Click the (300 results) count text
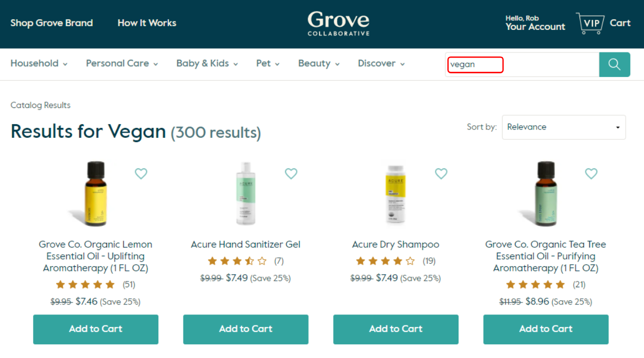This screenshot has width=644, height=358. pyautogui.click(x=216, y=132)
